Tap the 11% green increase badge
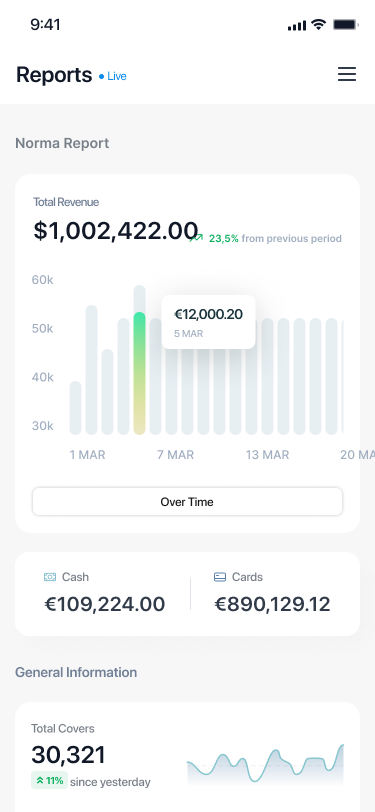Image resolution: width=375 pixels, height=812 pixels. (x=49, y=780)
